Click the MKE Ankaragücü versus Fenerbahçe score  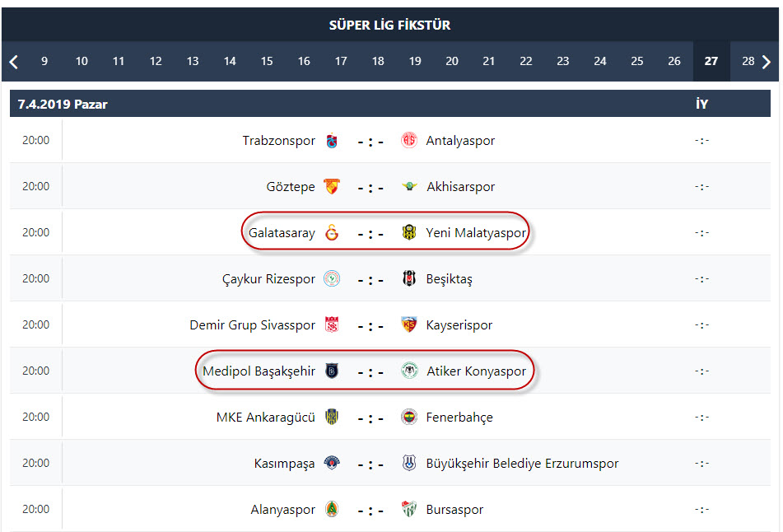pyautogui.click(x=371, y=418)
